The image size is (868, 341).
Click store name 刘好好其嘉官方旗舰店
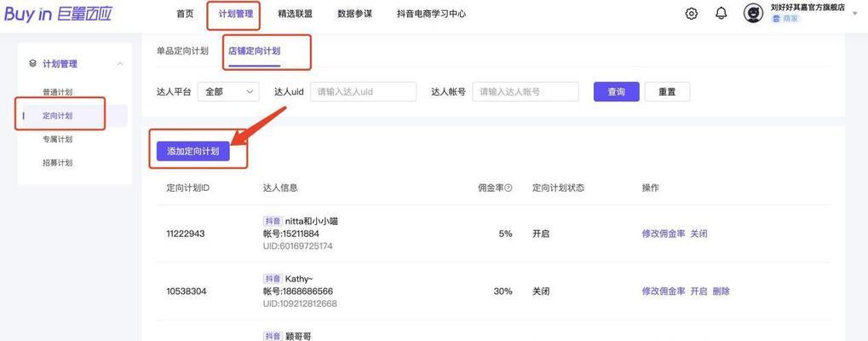pos(808,7)
